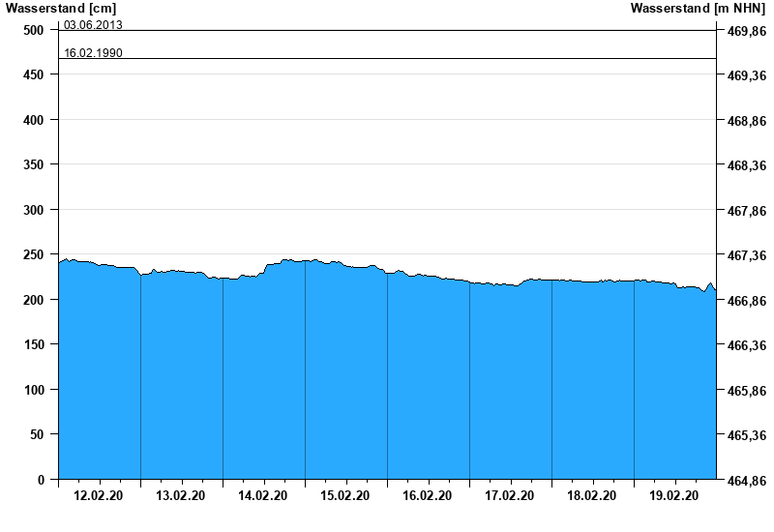
Task: Click the 465,36 value on the NHN axis
Action: (x=747, y=435)
